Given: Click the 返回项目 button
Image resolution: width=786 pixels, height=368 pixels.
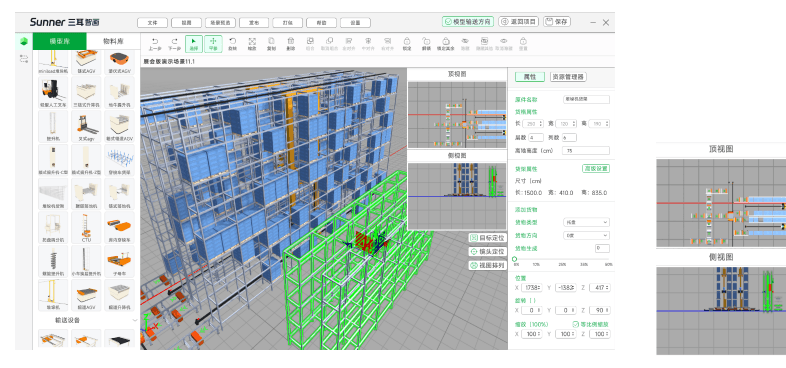Looking at the screenshot, I should pos(519,22).
